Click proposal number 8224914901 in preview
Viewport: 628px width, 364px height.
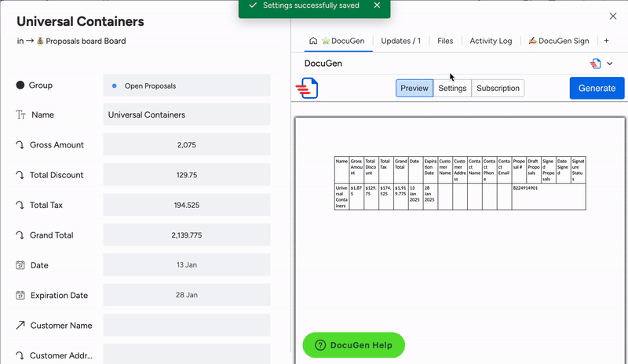click(525, 187)
